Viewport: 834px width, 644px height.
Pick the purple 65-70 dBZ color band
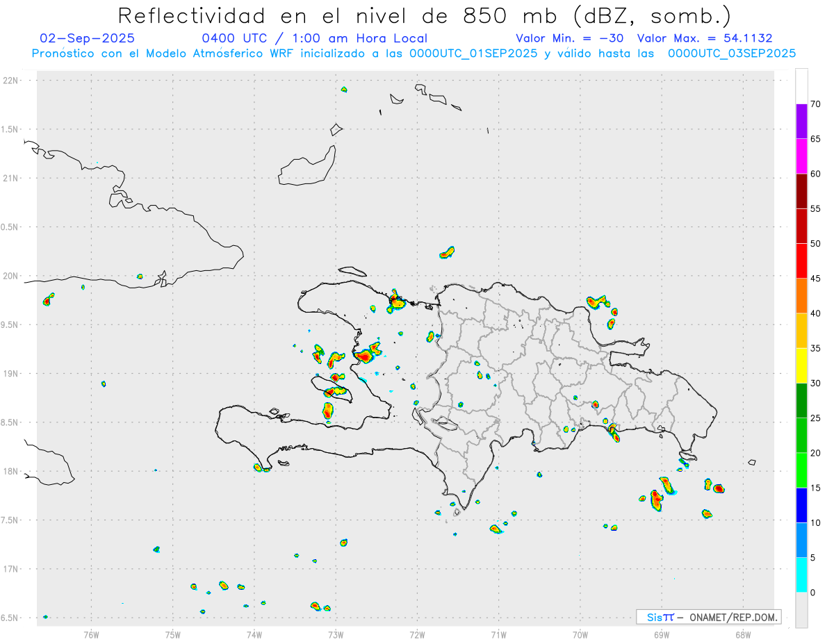tap(801, 122)
